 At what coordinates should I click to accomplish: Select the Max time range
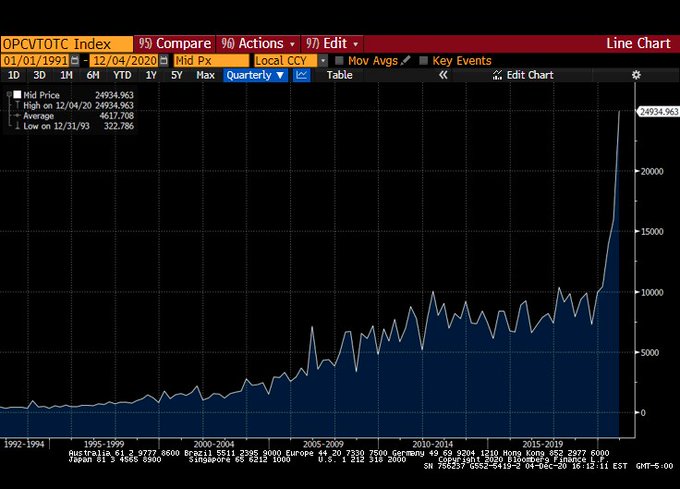point(205,75)
